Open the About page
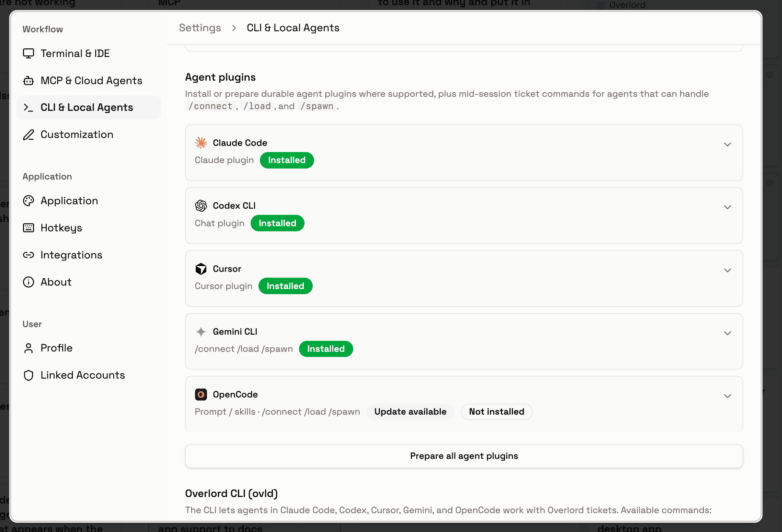The width and height of the screenshot is (782, 532). 89,282
